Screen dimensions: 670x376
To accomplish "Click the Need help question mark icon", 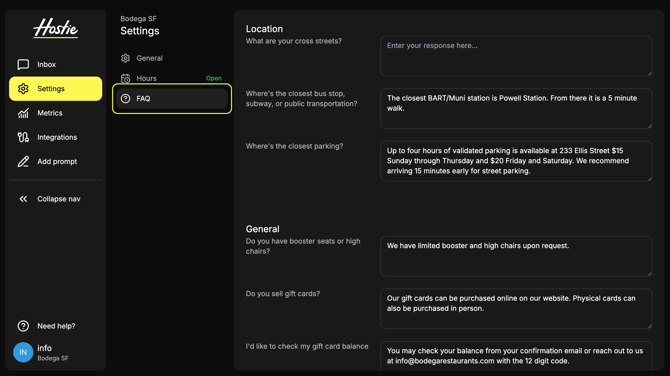I will tap(23, 326).
